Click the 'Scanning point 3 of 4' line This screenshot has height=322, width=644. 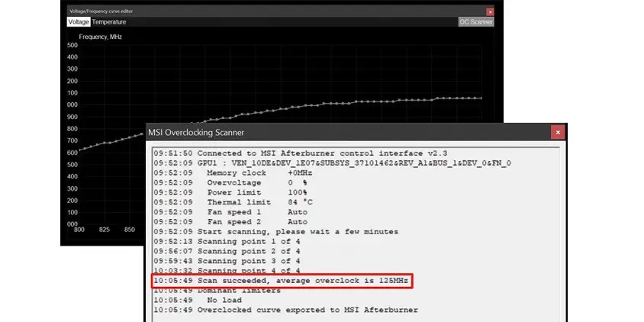tap(227, 261)
